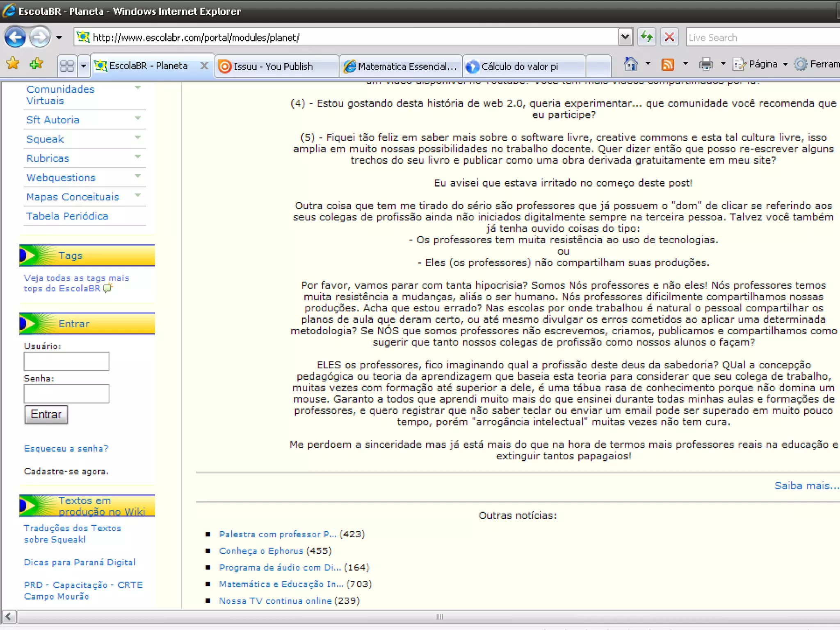Click inside the Usuário input field
The image size is (840, 630).
point(66,361)
